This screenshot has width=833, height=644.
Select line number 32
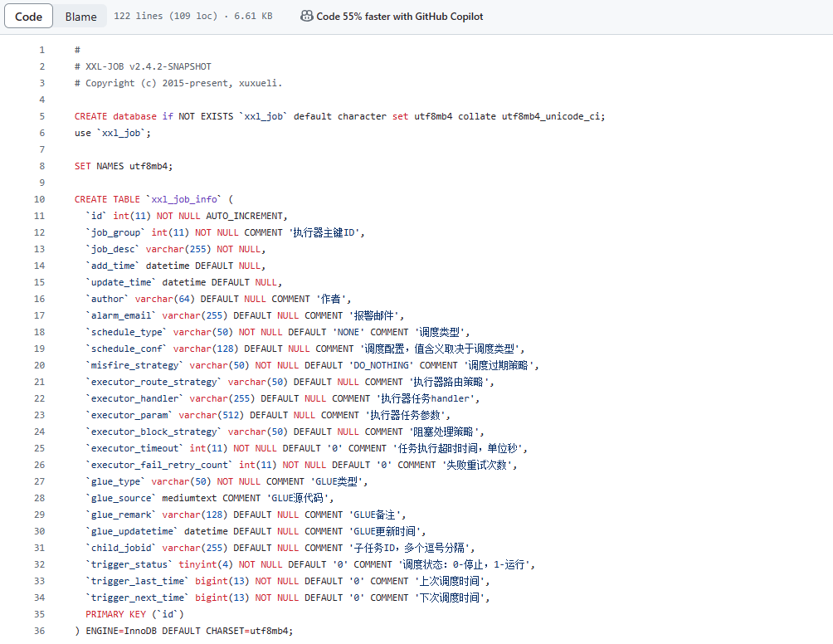39,564
